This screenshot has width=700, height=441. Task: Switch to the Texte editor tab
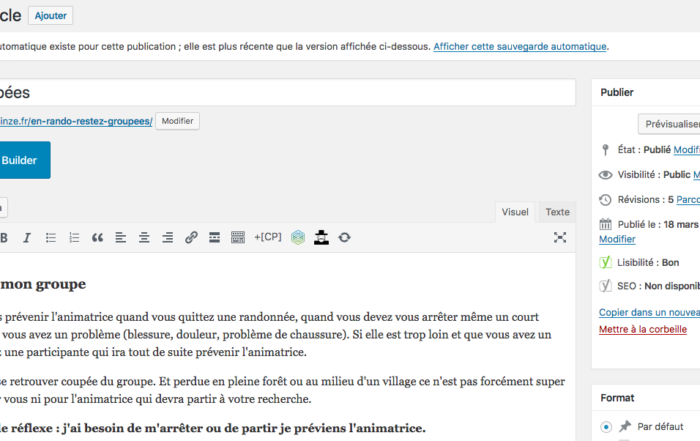click(557, 212)
